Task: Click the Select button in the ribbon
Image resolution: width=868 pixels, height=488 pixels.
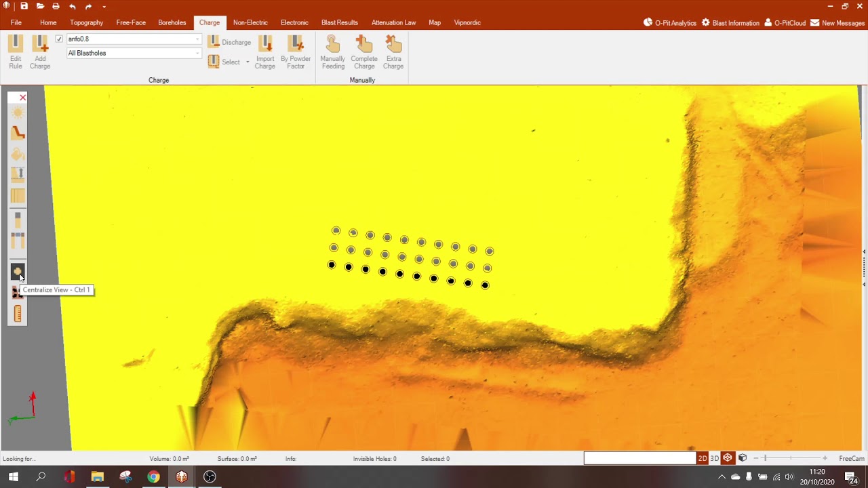Action: click(x=224, y=62)
